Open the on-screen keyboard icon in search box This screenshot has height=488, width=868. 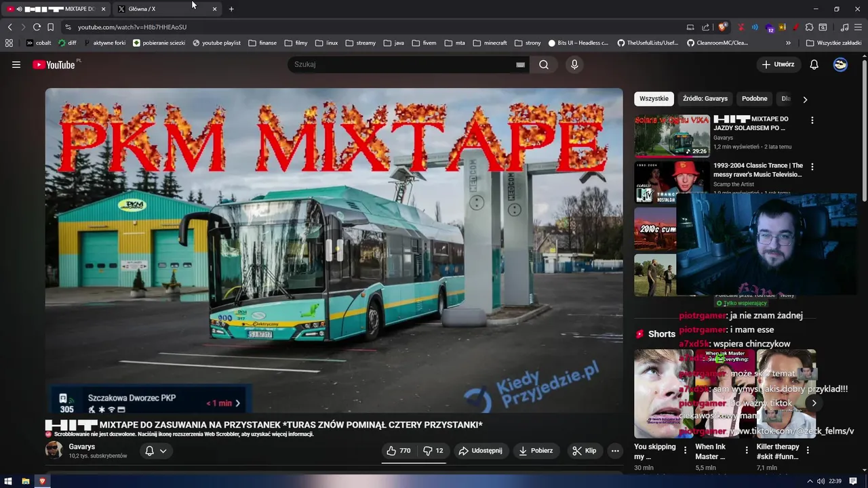tap(520, 64)
